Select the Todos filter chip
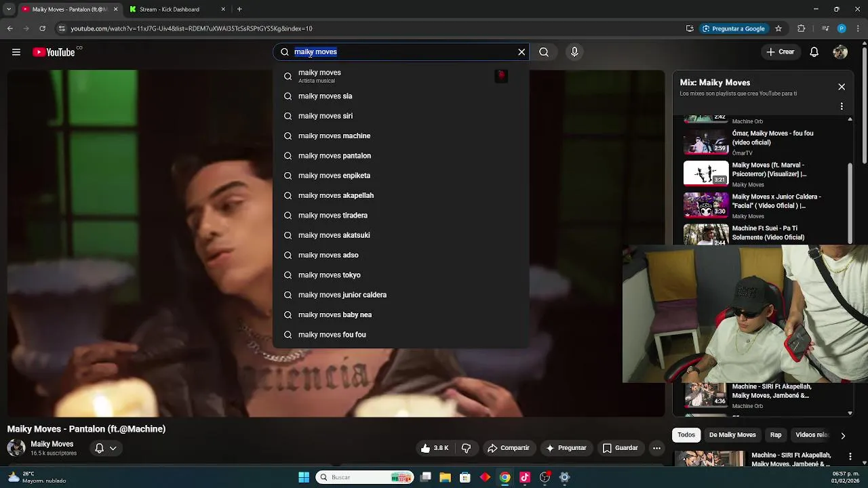 tap(686, 435)
